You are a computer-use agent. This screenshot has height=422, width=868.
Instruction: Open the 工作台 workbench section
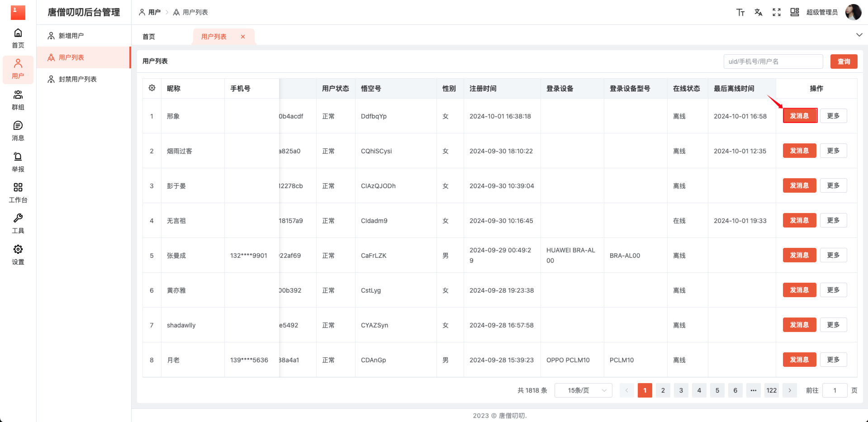18,193
